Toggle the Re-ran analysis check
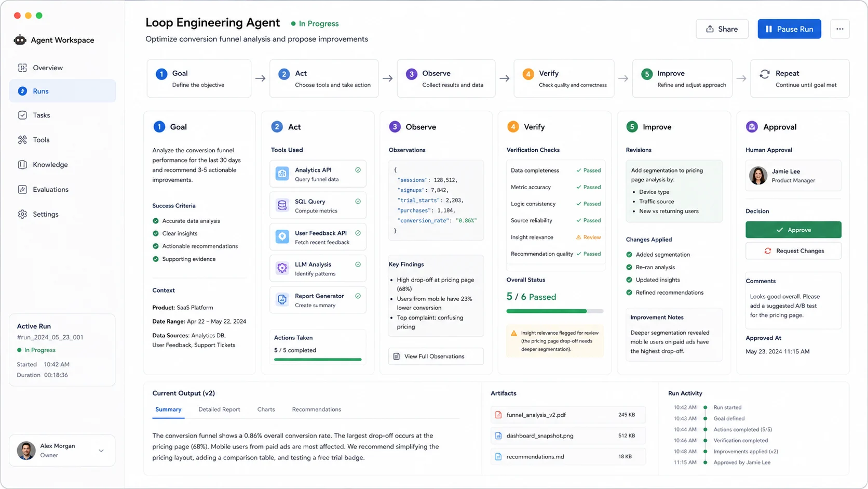This screenshot has height=489, width=868. (629, 267)
